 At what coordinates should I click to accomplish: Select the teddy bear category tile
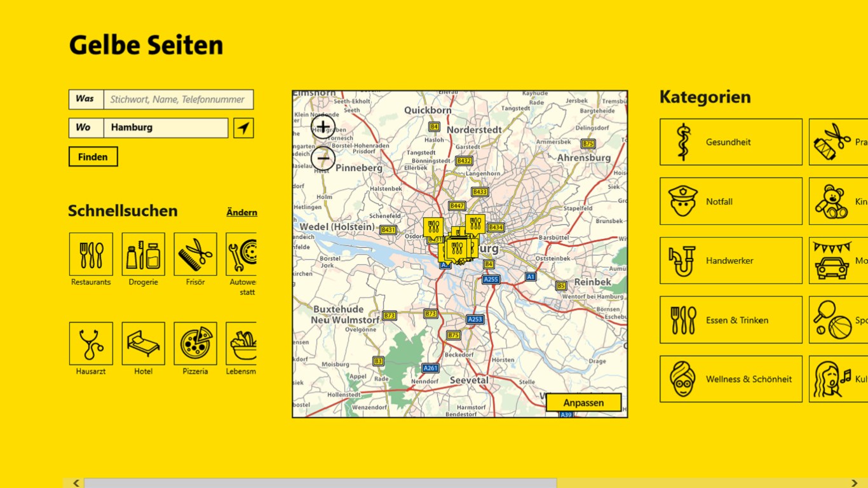coord(838,201)
